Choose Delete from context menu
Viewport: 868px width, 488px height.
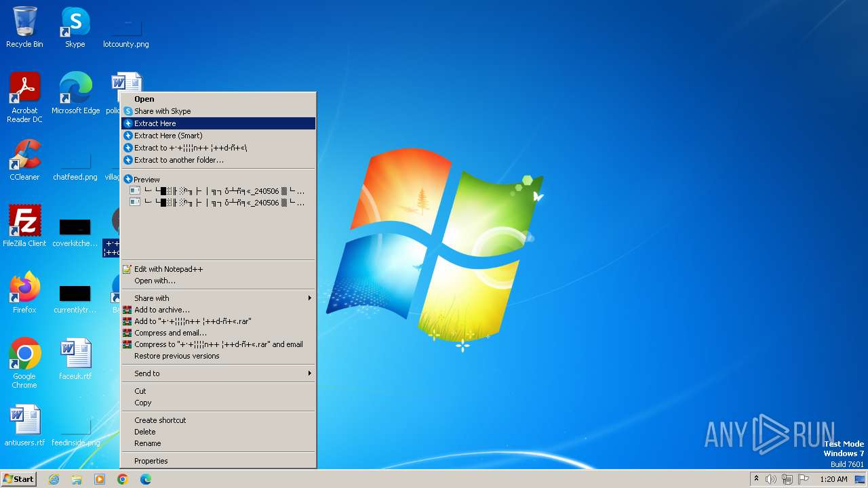click(218, 432)
